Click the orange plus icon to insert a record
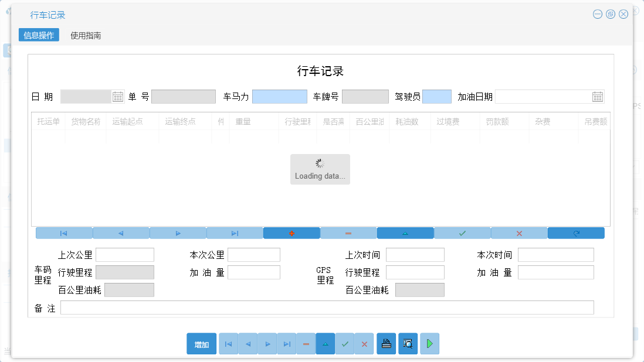Image resolution: width=644 pixels, height=362 pixels. [292, 233]
